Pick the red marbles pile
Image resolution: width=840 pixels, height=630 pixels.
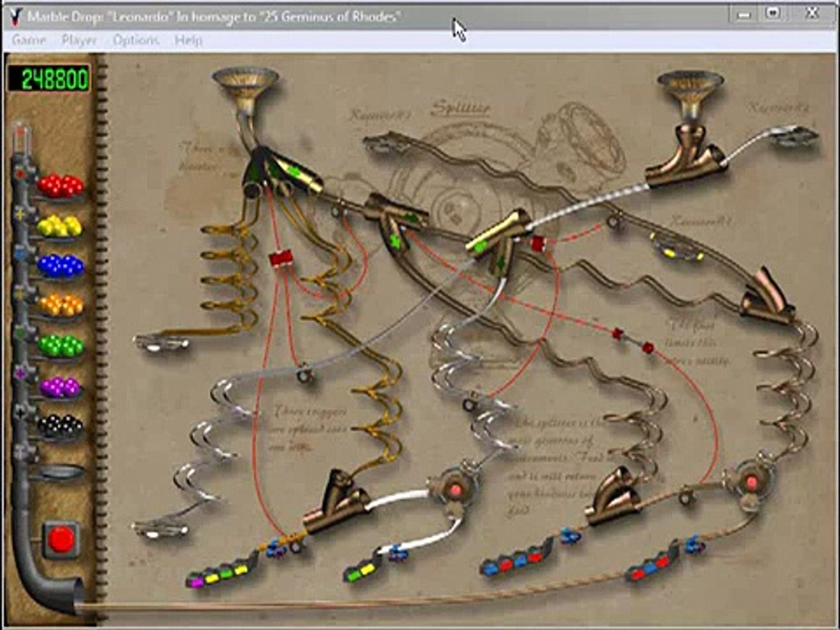(x=61, y=185)
